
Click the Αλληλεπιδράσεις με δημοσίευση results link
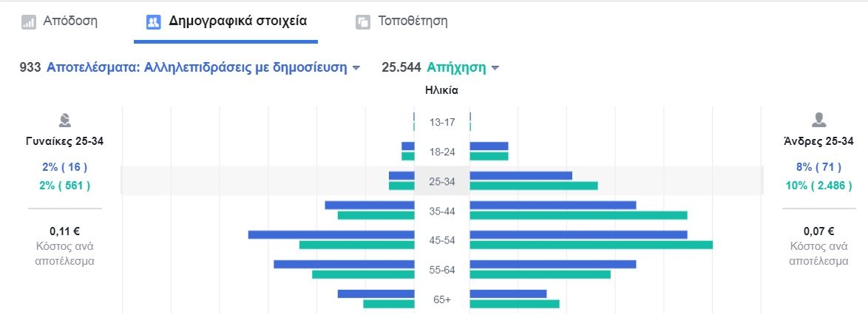point(197,67)
